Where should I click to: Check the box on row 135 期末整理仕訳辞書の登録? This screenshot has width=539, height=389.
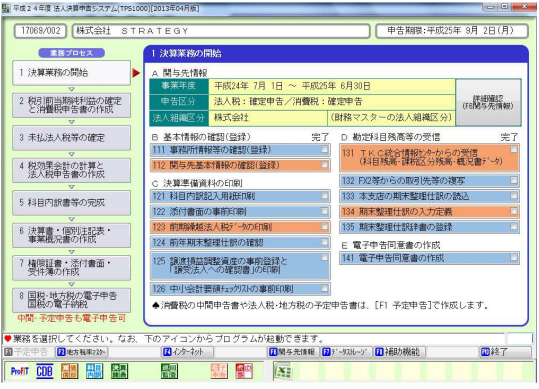pos(514,226)
